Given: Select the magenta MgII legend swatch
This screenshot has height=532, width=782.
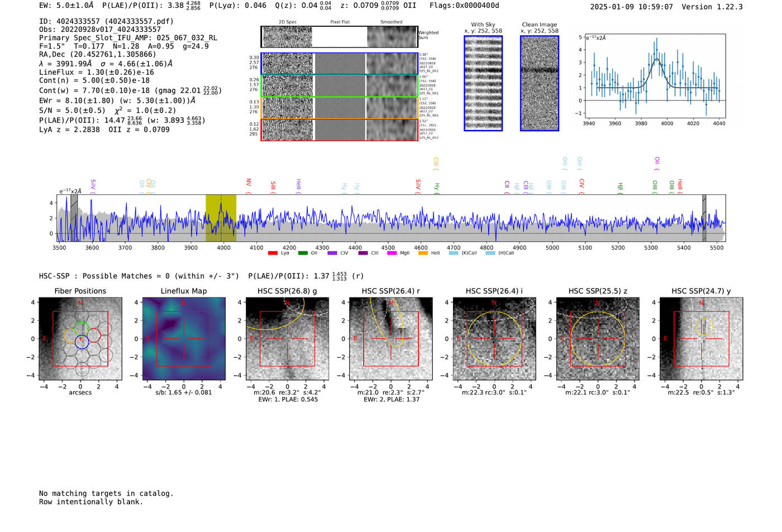Looking at the screenshot, I should (393, 253).
